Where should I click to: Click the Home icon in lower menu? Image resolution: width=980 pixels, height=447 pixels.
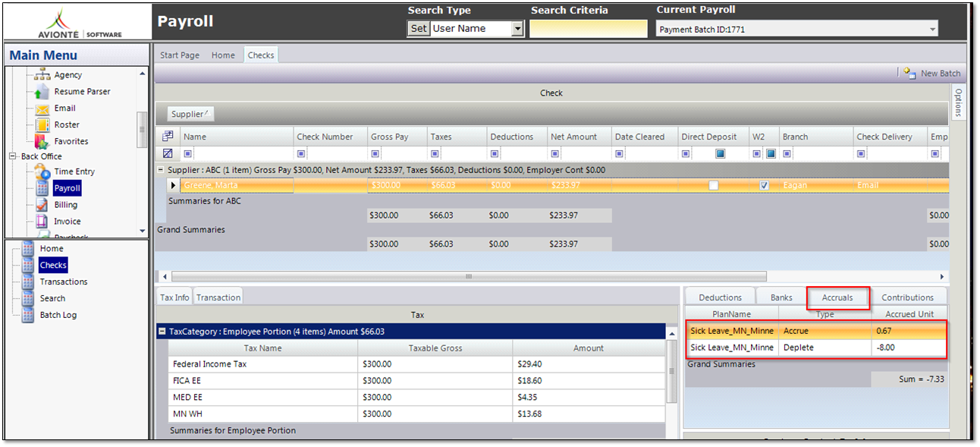(x=28, y=249)
